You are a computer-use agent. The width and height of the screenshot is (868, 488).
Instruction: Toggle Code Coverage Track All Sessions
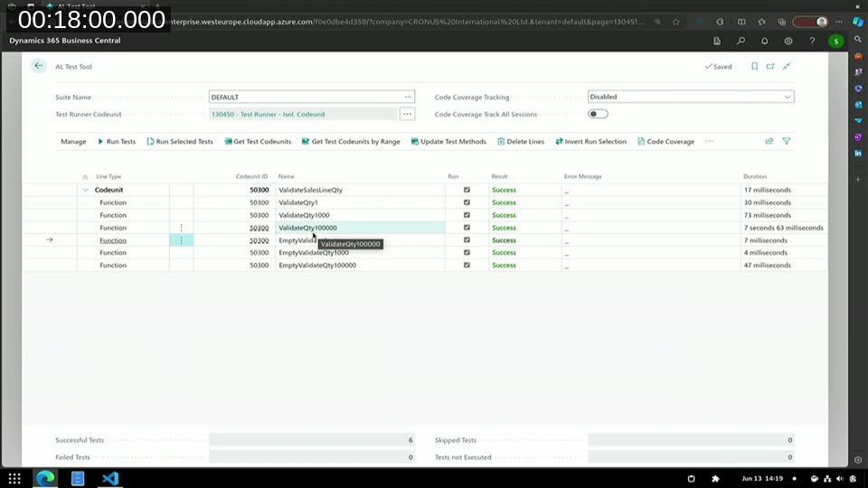coord(598,114)
